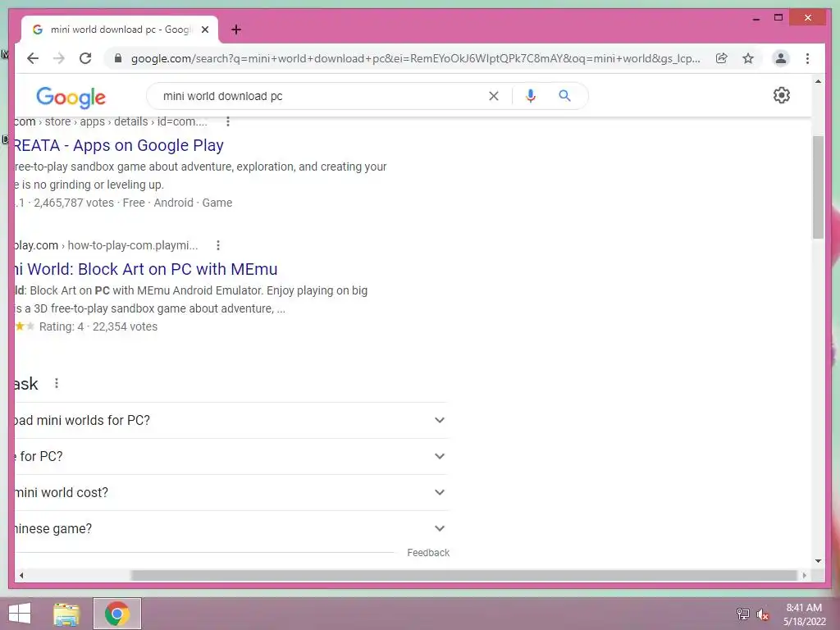
Task: Expand question about mini worlds for PC
Action: [x=231, y=421]
